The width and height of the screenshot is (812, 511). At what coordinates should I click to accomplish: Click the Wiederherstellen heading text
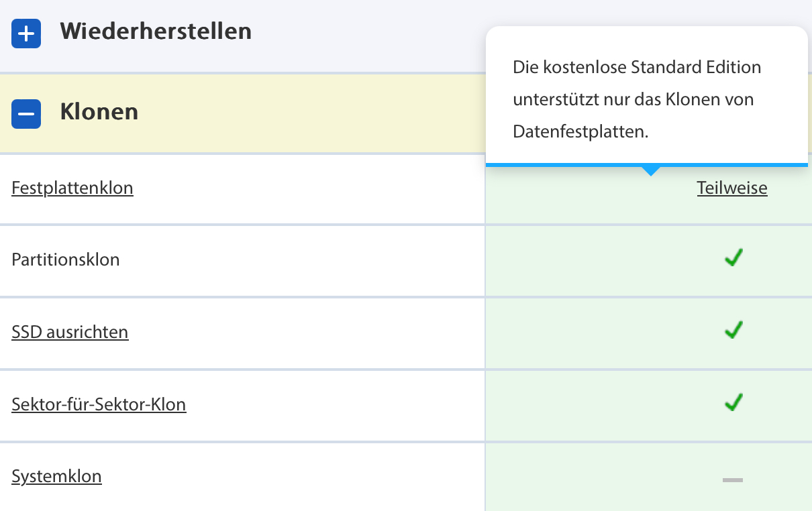point(156,31)
